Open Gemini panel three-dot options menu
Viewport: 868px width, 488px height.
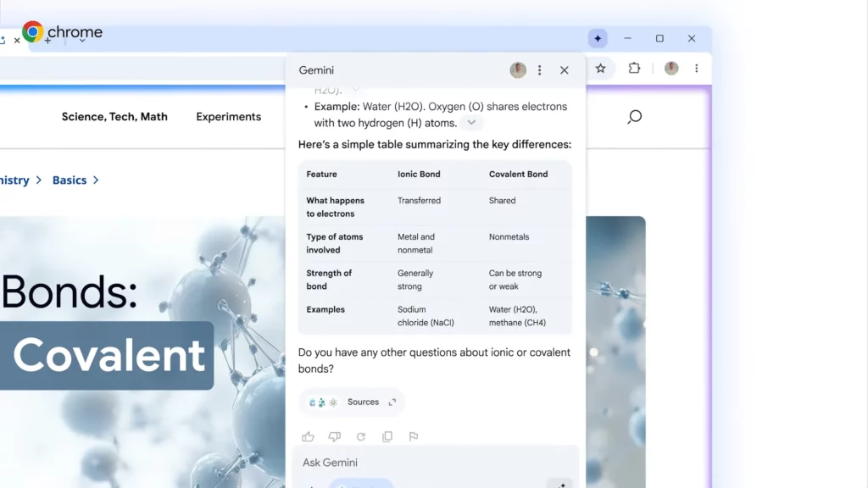pyautogui.click(x=540, y=70)
